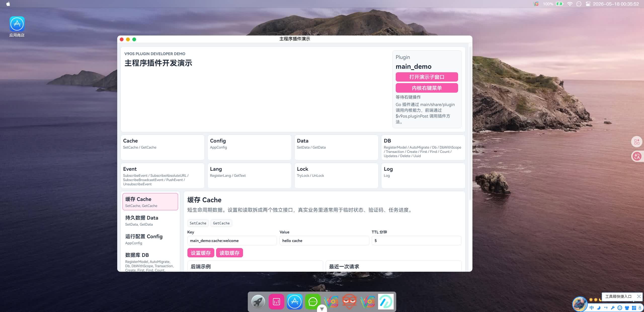The image size is (644, 312).
Task: Open the smiley emoji panel in the IME bar
Action: pos(620,308)
